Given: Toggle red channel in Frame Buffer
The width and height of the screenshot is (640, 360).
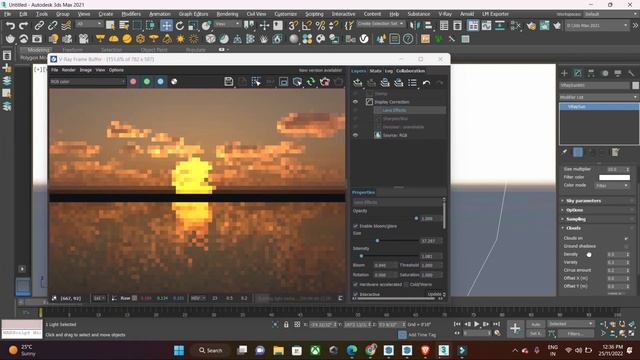Looking at the screenshot, I should click(x=133, y=82).
